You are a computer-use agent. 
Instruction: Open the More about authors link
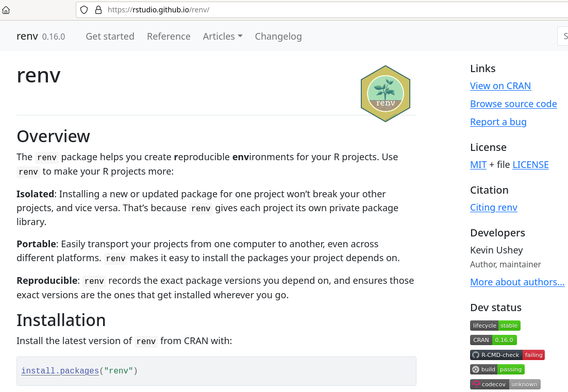point(517,282)
